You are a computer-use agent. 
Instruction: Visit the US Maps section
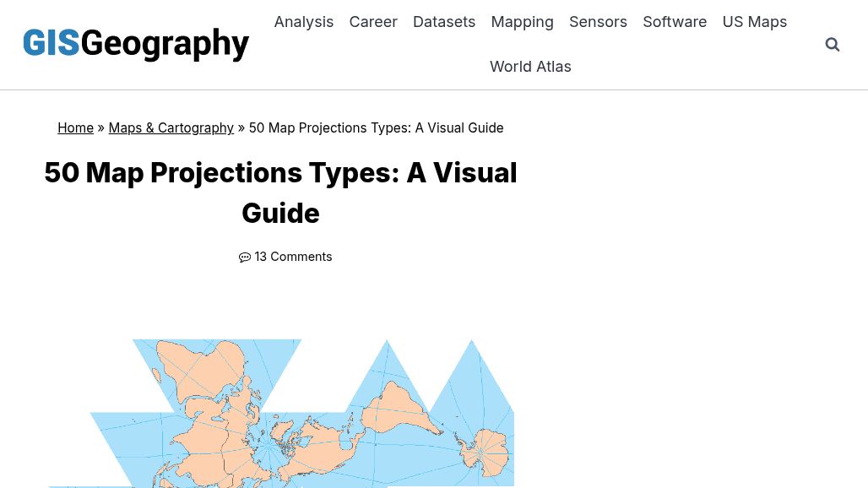754,22
